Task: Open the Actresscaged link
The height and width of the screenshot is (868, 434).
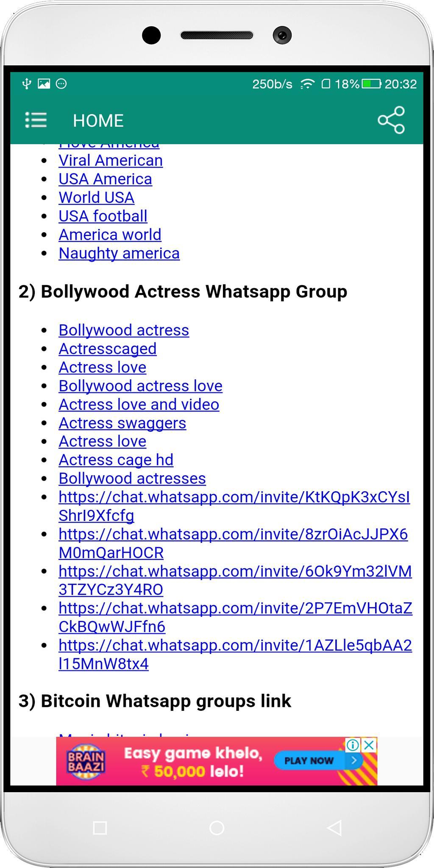Action: pos(108,349)
